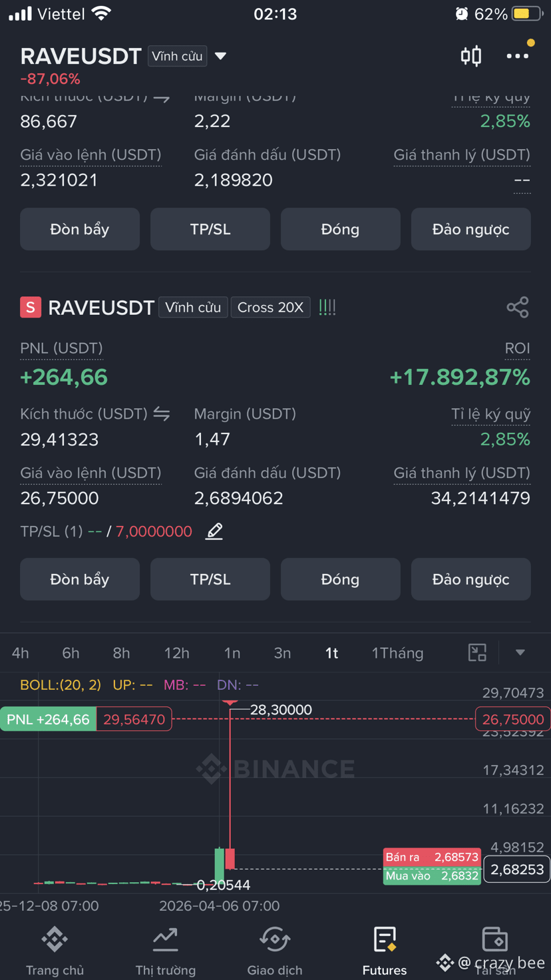Screen dimensions: 551x980
Task: Tap the Vĩnh cửu tag beside header RAVEUSDT
Action: [177, 56]
